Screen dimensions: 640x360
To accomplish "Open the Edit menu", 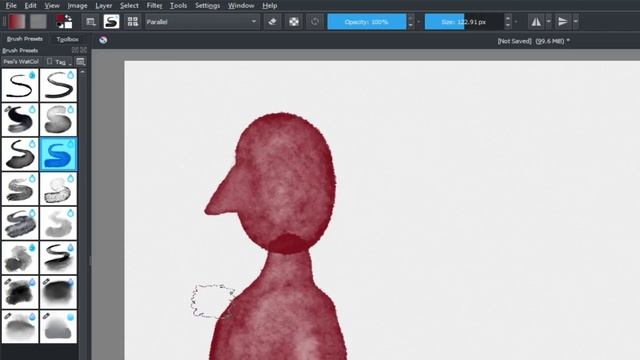I will click(30, 5).
